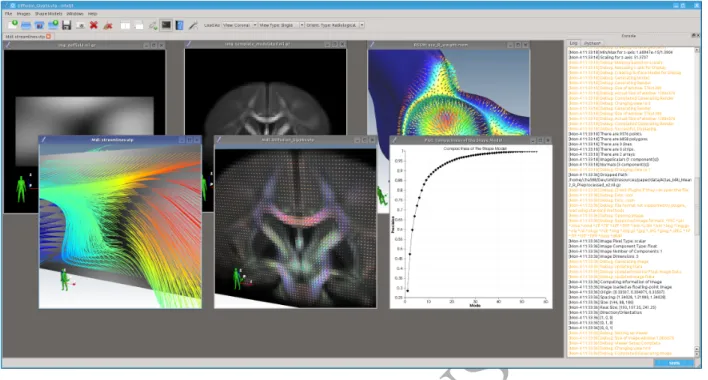Switch to the Log tab in Console

(x=573, y=43)
